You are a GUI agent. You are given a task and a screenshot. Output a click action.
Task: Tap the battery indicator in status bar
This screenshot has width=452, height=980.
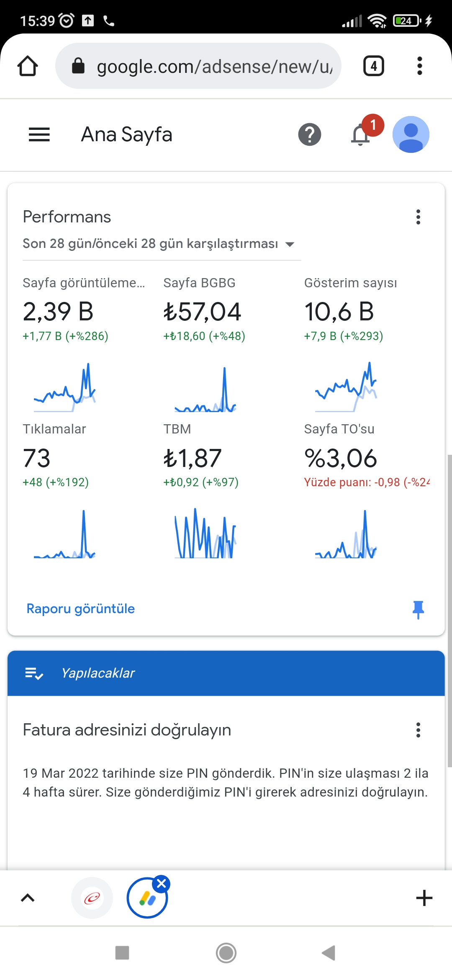point(407,21)
